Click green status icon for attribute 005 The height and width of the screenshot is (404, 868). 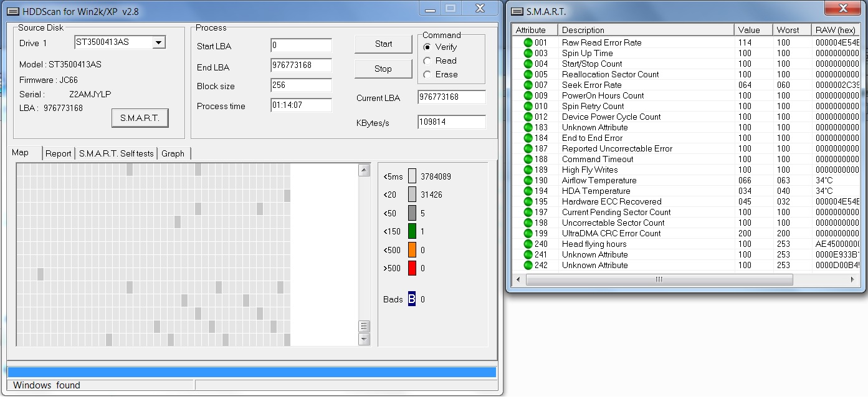coord(528,74)
